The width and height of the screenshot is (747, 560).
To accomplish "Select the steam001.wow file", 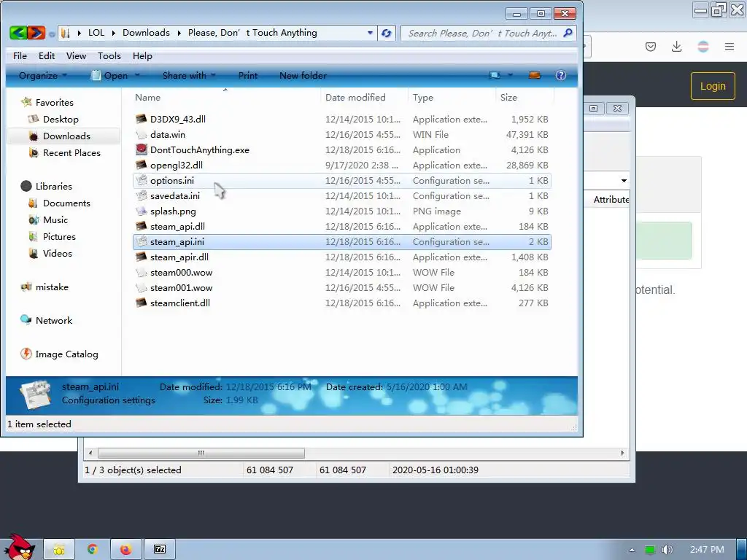I will tap(342, 287).
